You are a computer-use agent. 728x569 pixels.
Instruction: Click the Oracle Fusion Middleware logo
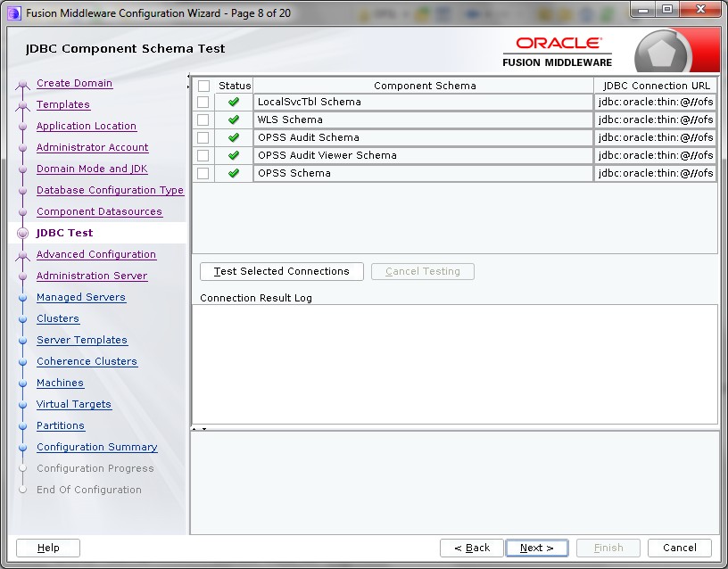[557, 52]
